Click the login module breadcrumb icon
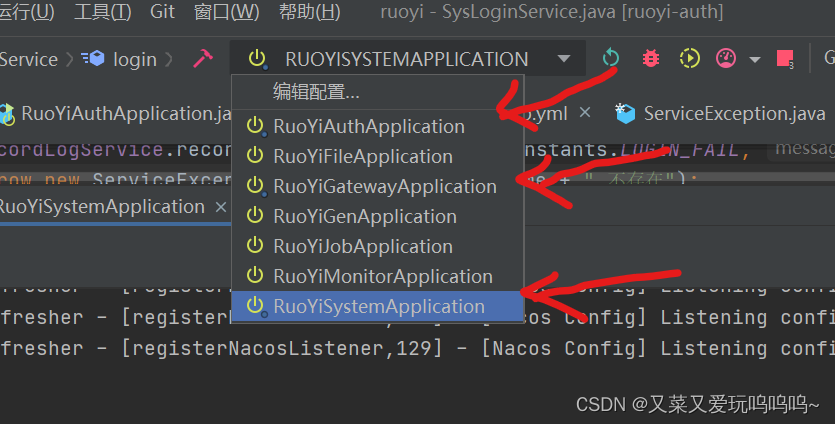835x424 pixels. pos(93,59)
